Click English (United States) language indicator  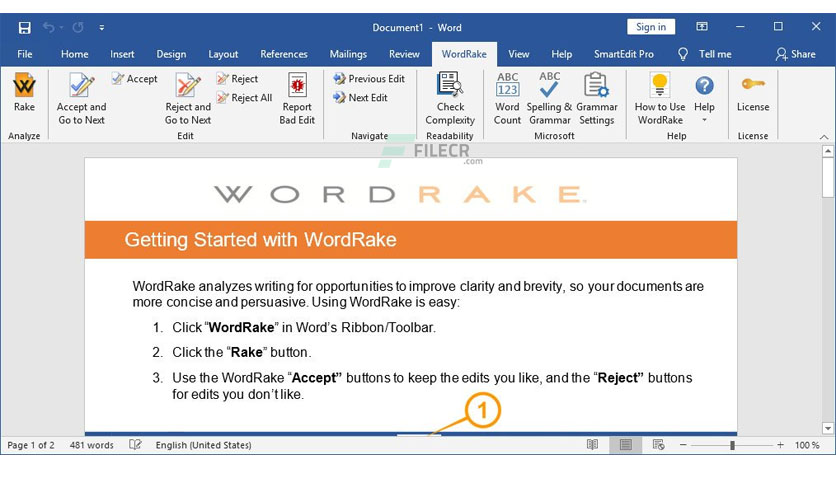tap(203, 445)
